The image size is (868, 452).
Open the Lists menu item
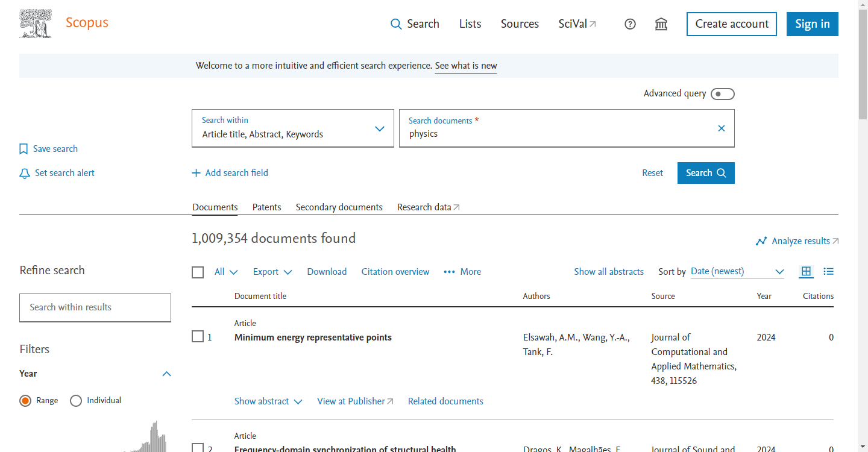470,24
